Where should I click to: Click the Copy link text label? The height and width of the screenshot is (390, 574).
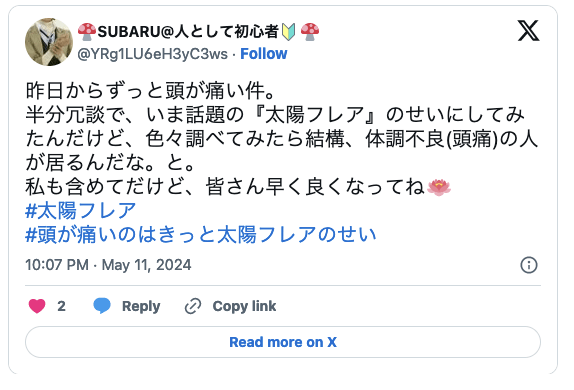pyautogui.click(x=244, y=306)
